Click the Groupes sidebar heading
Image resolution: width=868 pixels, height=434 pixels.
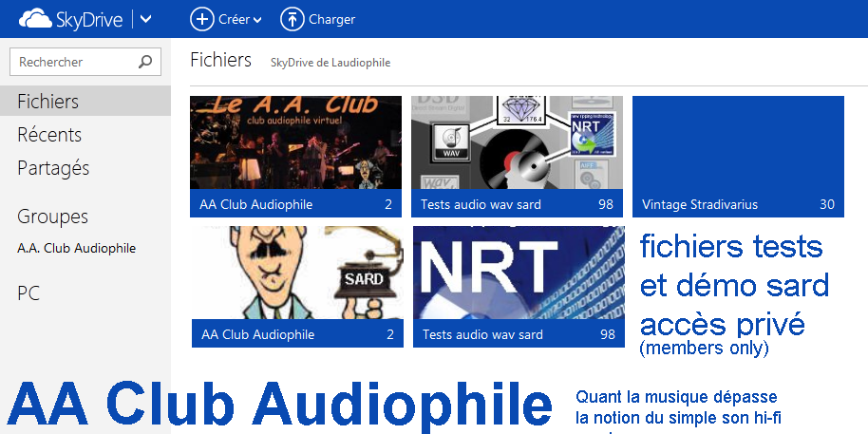[x=52, y=217]
